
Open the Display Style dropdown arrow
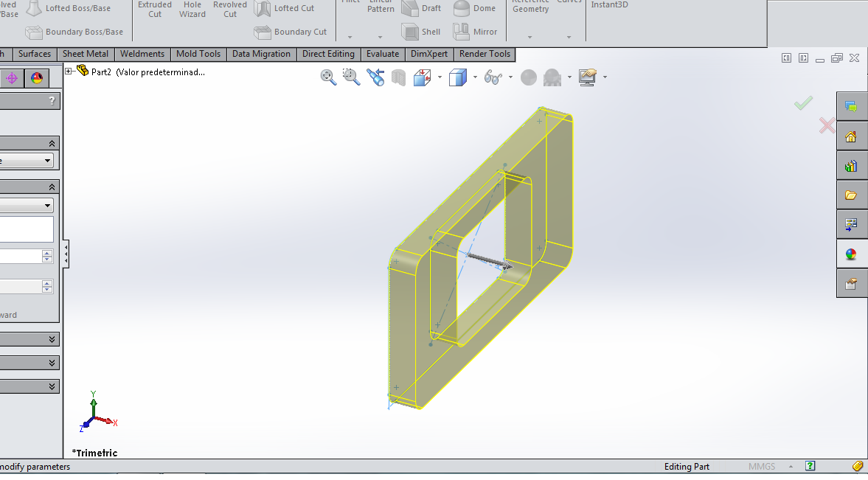(474, 77)
